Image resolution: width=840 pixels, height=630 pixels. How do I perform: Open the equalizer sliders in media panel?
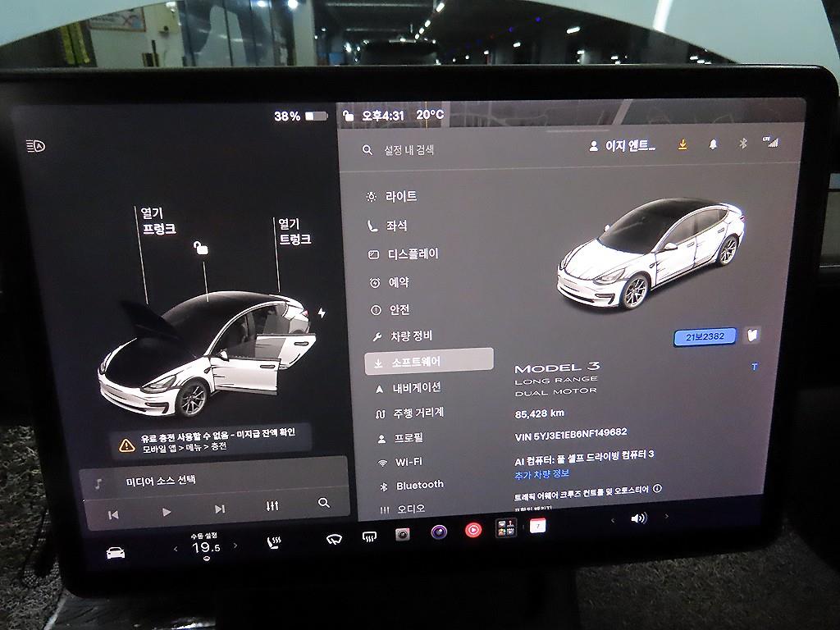click(272, 505)
